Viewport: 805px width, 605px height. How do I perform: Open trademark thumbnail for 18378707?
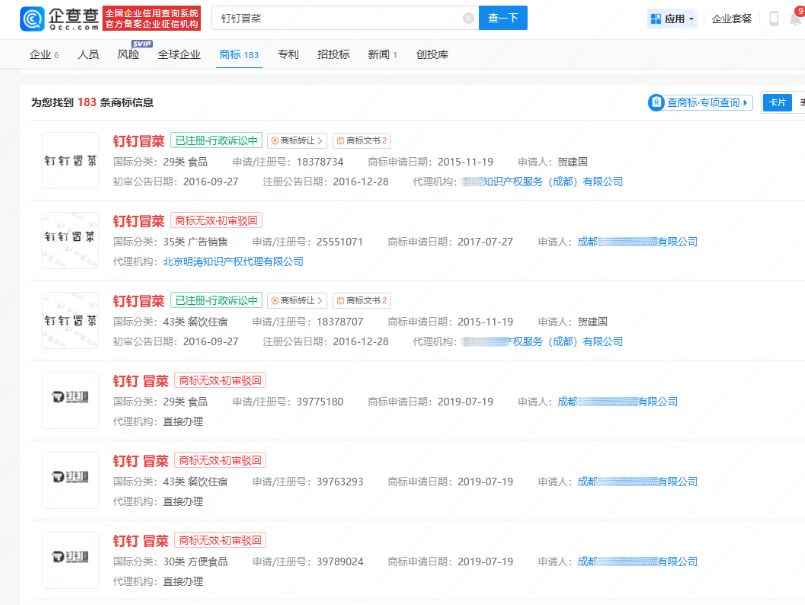[x=70, y=320]
